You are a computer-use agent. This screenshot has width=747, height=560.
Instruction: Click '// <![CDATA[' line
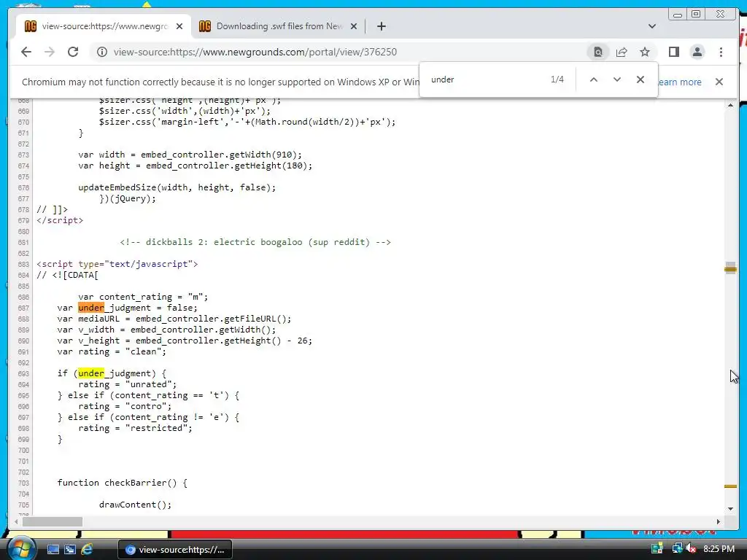click(x=68, y=275)
